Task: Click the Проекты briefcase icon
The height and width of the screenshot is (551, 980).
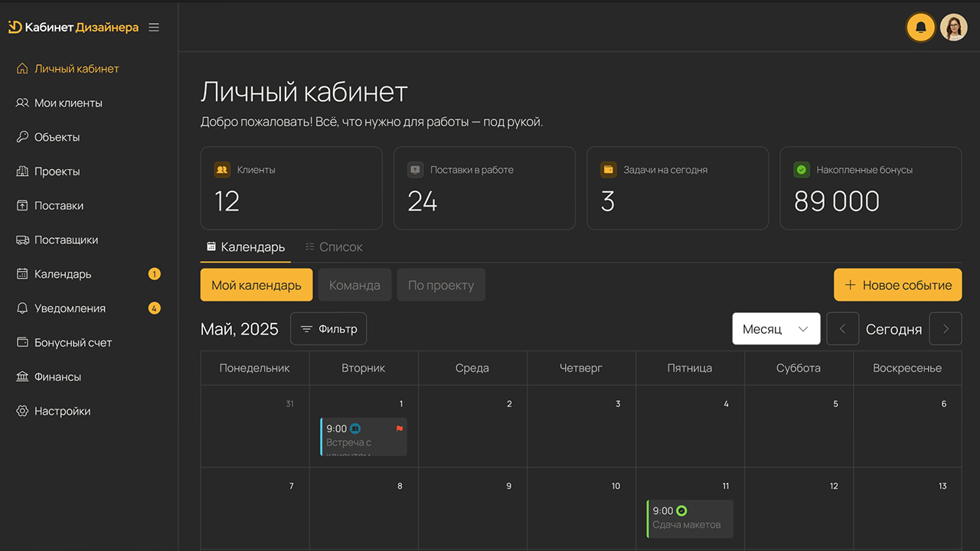Action: tap(21, 171)
